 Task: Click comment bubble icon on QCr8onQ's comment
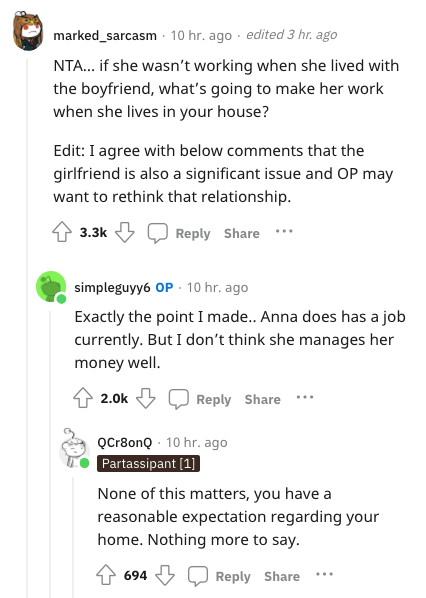pos(198,576)
